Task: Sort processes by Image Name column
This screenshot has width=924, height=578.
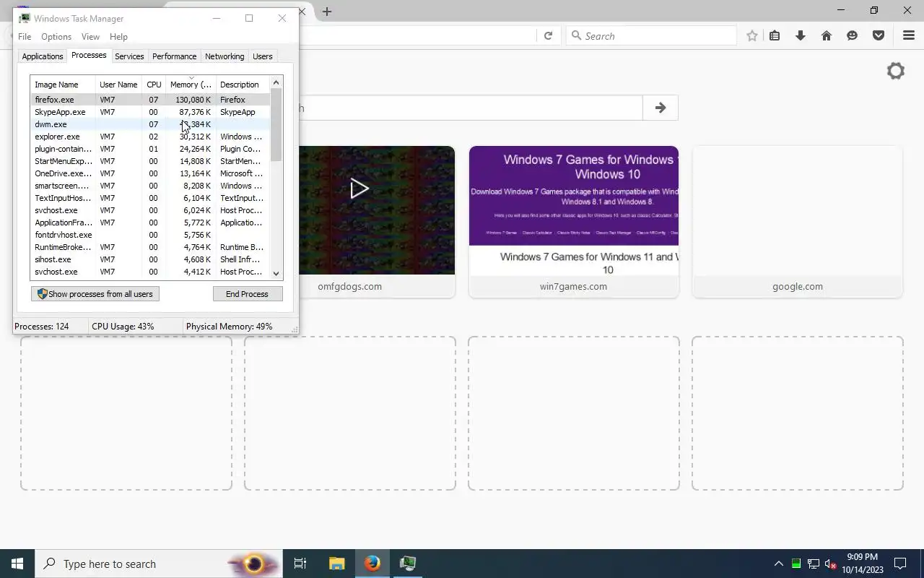Action: tap(64, 85)
